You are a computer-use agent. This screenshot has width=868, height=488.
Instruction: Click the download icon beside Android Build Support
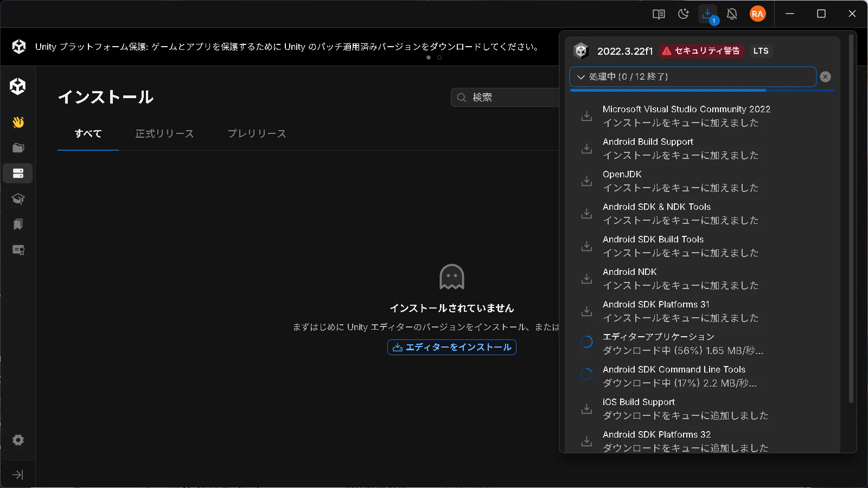pos(586,149)
